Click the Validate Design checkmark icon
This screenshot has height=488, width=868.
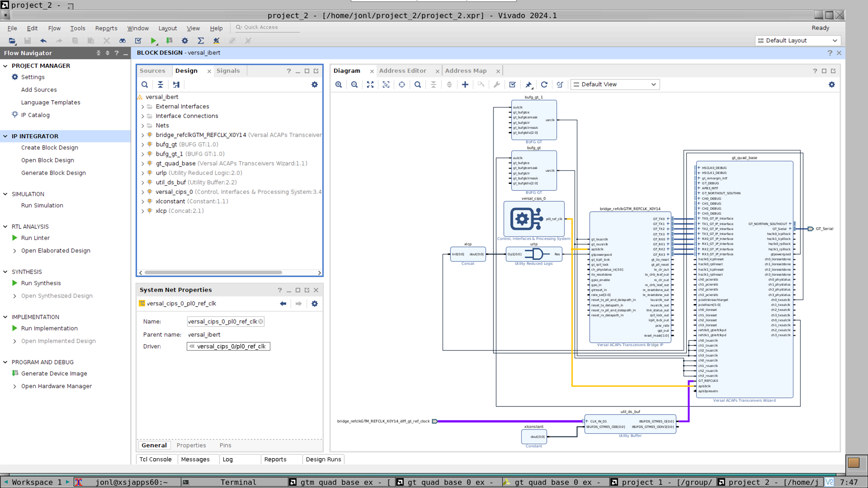[x=513, y=85]
